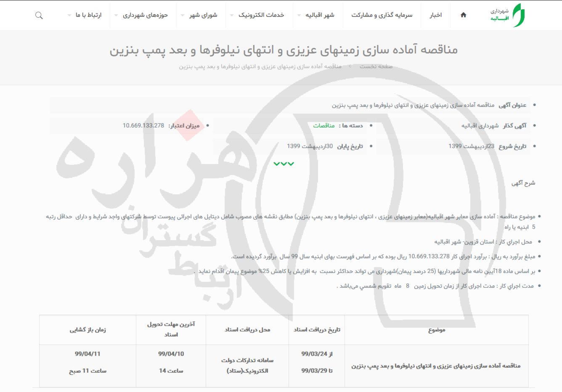Open the حوزه‌های شهرداری menu
Image resolution: width=562 pixels, height=392 pixels.
point(146,15)
